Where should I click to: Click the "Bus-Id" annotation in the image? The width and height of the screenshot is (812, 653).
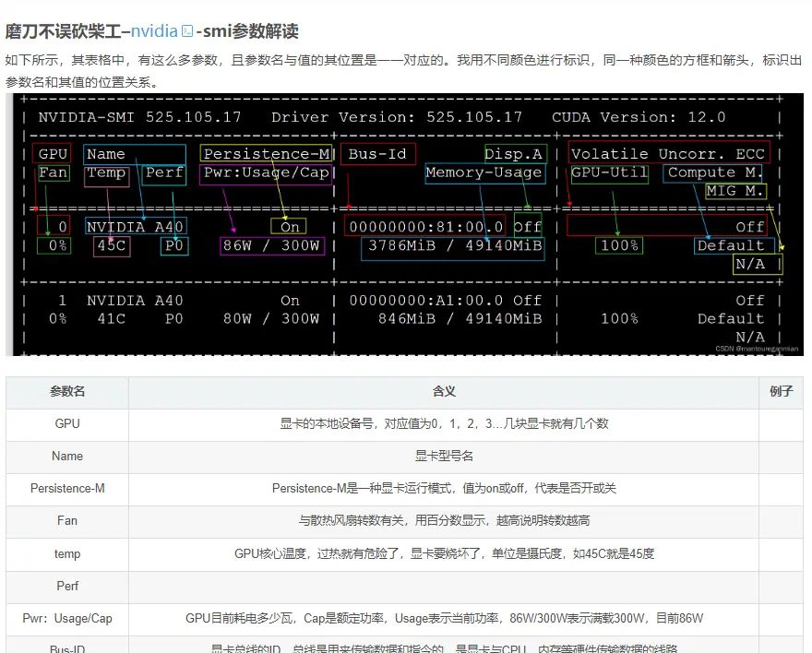[x=376, y=153]
